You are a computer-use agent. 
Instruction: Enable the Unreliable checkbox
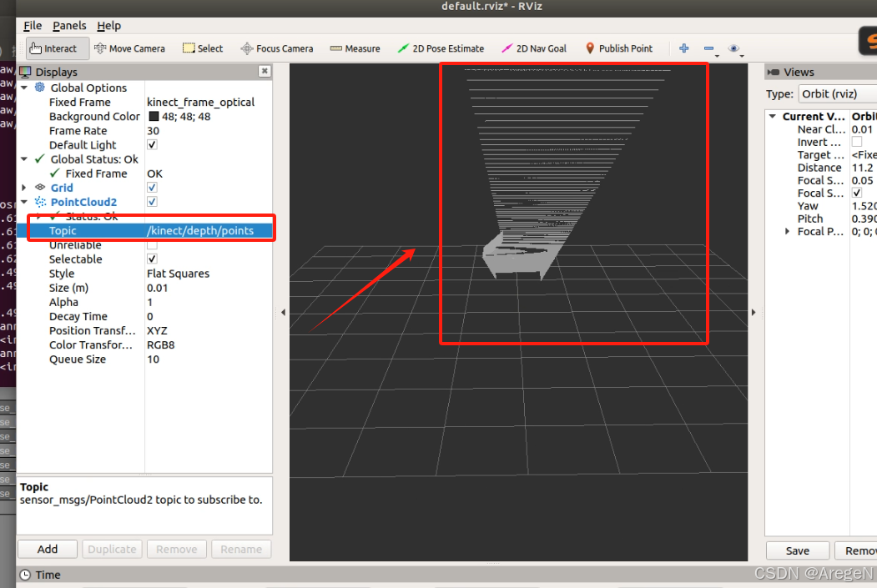152,245
